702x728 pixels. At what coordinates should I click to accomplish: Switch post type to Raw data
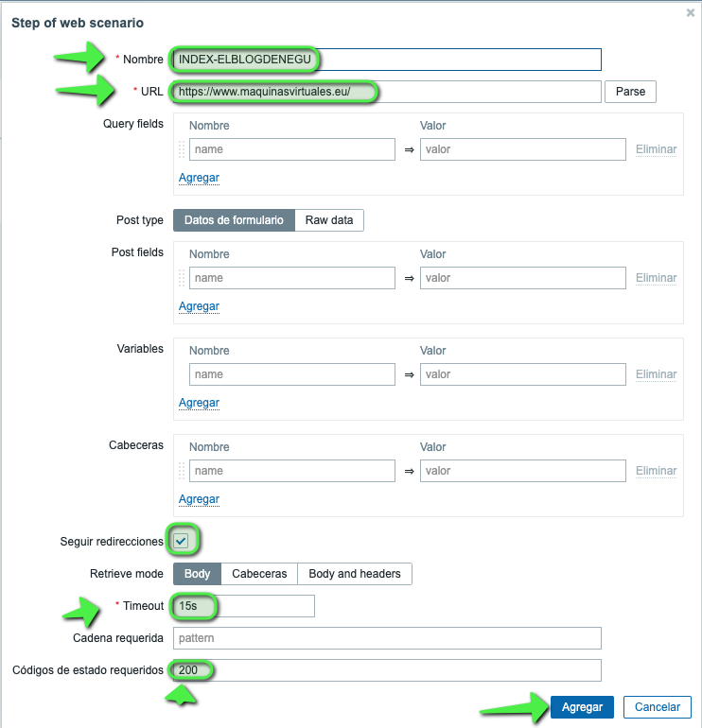click(x=329, y=220)
